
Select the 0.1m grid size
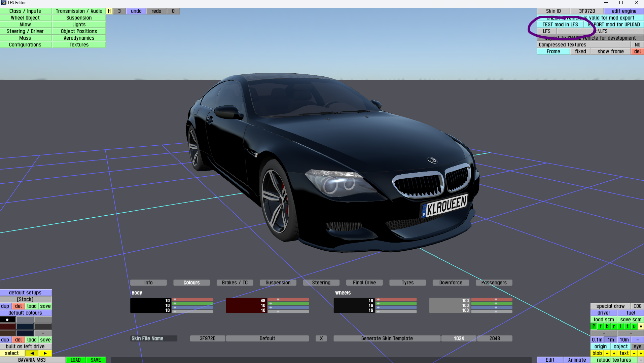tap(597, 340)
